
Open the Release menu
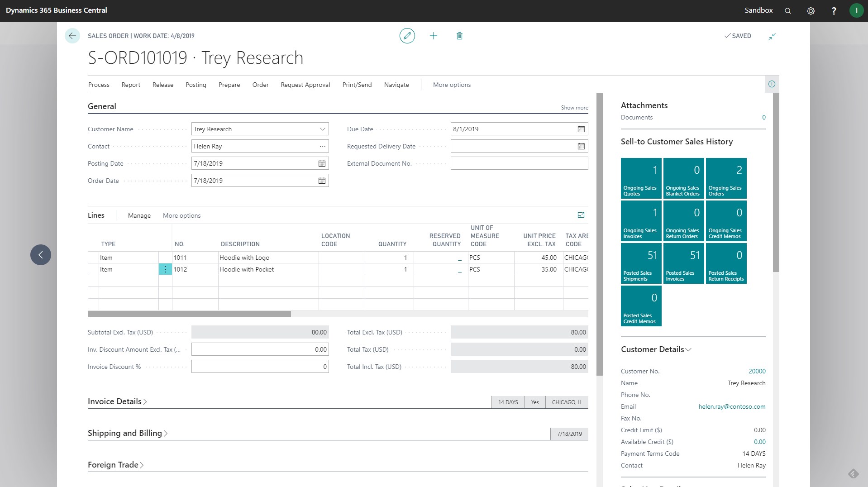[x=163, y=85]
